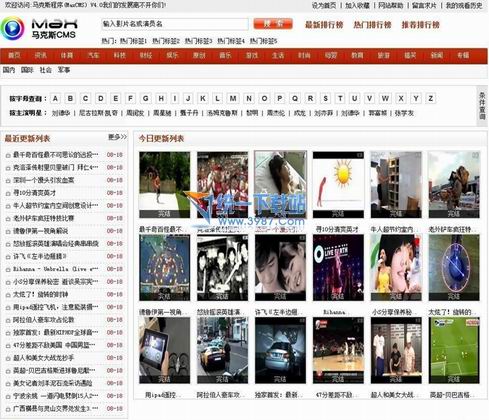The height and width of the screenshot is (420, 489).
Task: Open the Live Earth concert thumbnail
Action: (x=338, y=267)
